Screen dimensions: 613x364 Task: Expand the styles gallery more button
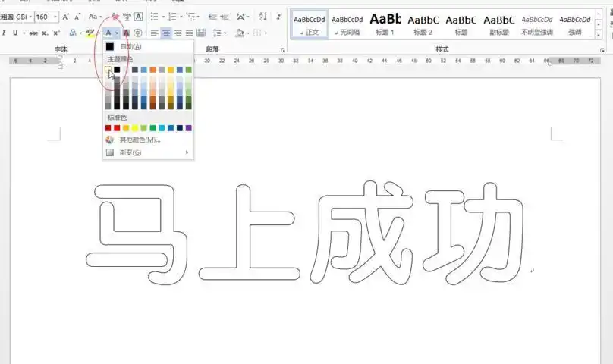click(x=599, y=35)
